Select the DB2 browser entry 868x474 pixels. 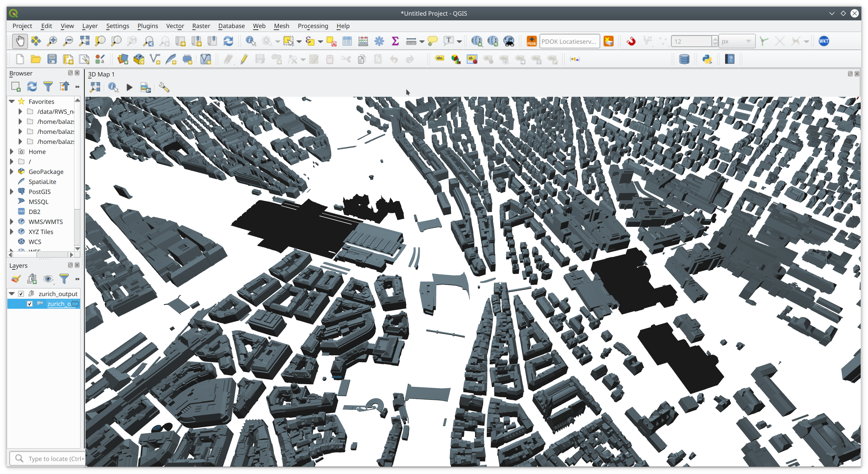pyautogui.click(x=34, y=212)
